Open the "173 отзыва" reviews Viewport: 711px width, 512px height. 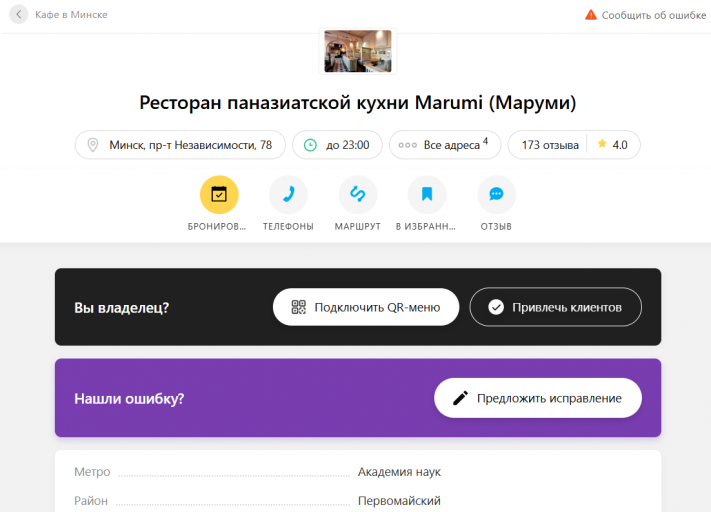coord(550,145)
